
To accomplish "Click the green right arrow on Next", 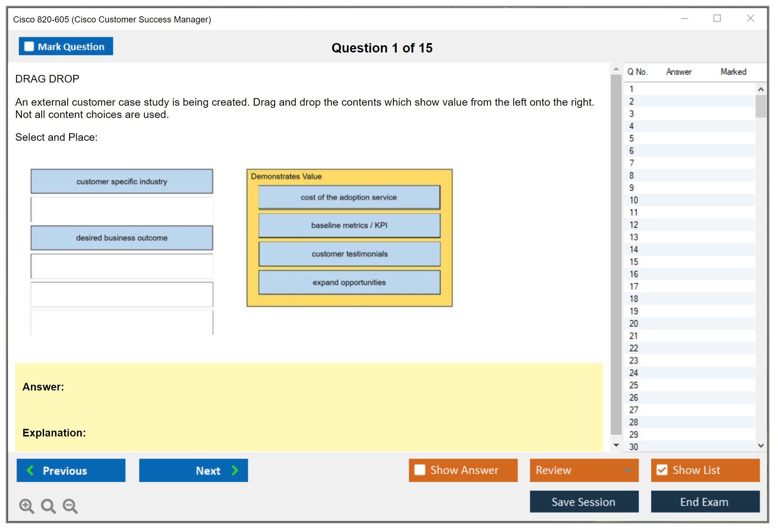I will tap(235, 470).
